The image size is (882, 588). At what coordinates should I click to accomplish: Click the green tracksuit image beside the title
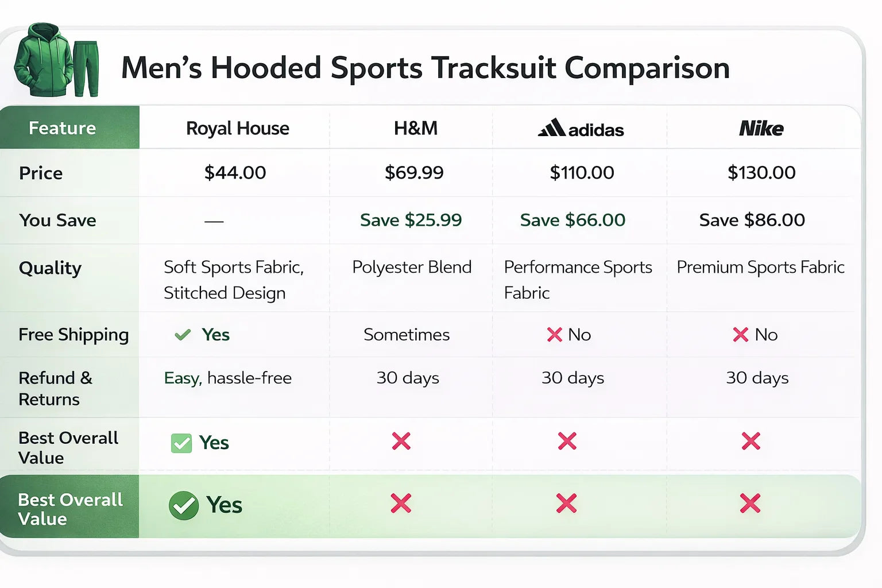(56, 61)
